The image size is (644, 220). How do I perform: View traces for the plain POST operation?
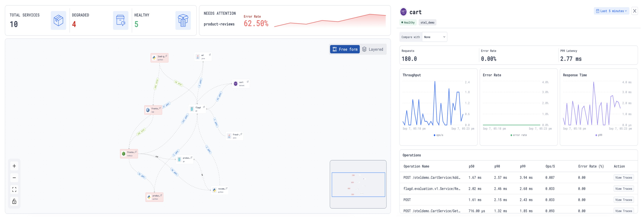point(623,200)
